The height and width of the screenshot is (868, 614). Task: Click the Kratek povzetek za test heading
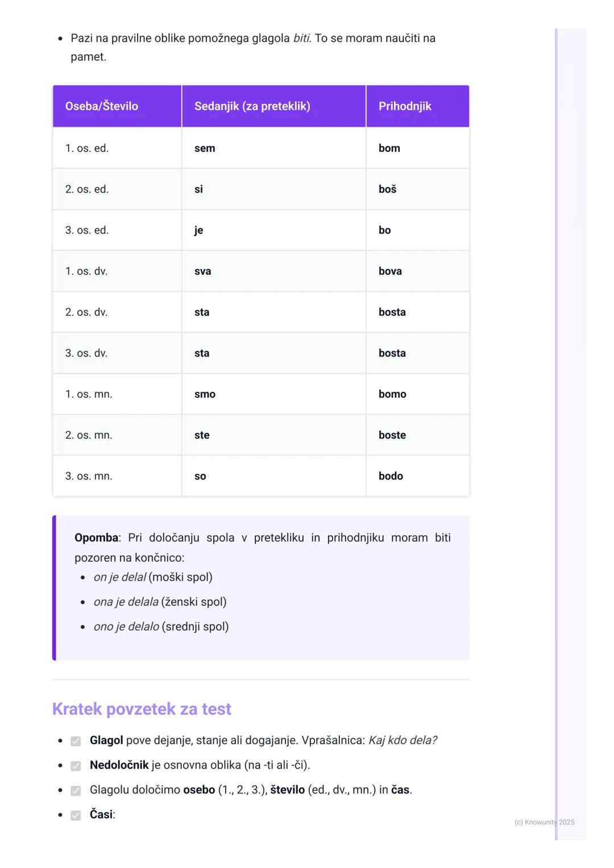click(x=142, y=709)
